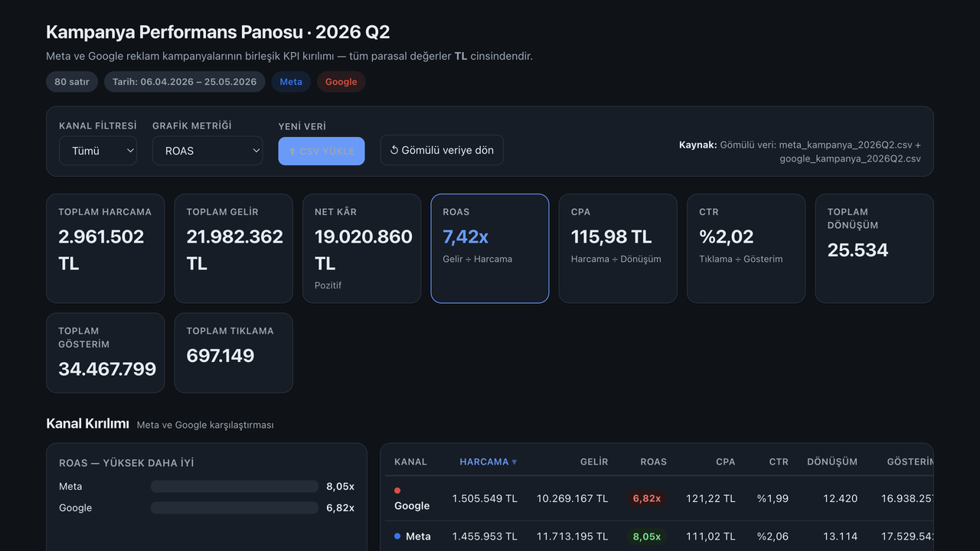Click the red dot icon beside Google

(x=397, y=491)
